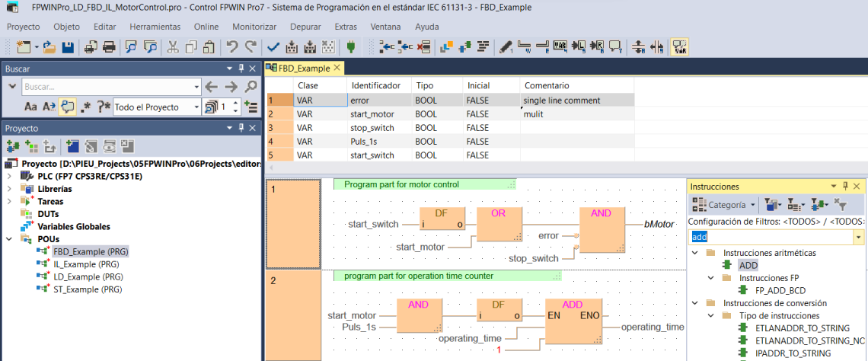
Task: Click the Undo arrow icon
Action: click(x=232, y=47)
